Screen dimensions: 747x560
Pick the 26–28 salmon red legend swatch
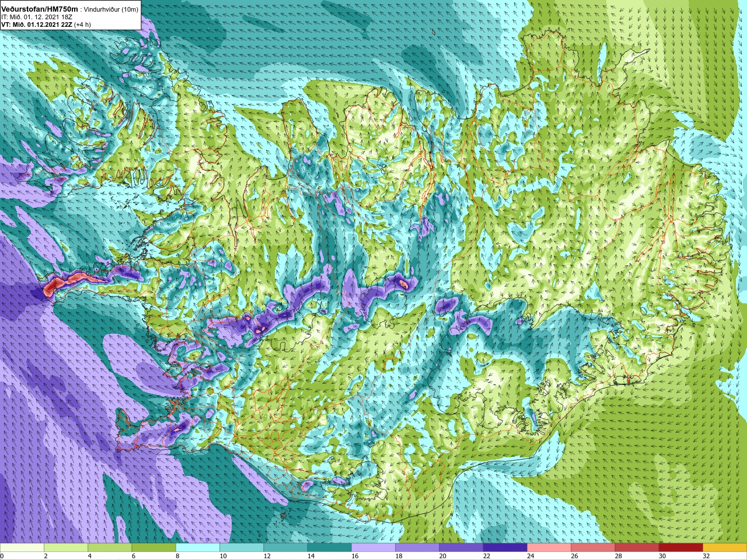point(593,548)
